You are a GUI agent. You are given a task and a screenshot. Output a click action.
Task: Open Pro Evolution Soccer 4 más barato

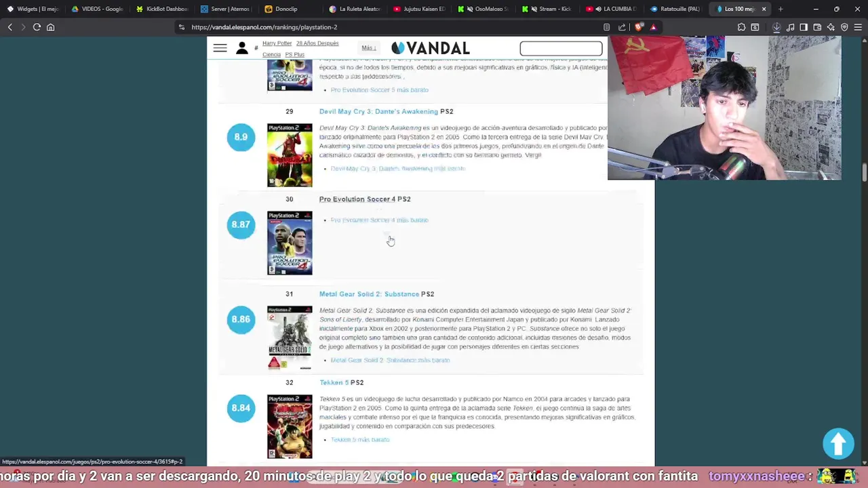379,220
